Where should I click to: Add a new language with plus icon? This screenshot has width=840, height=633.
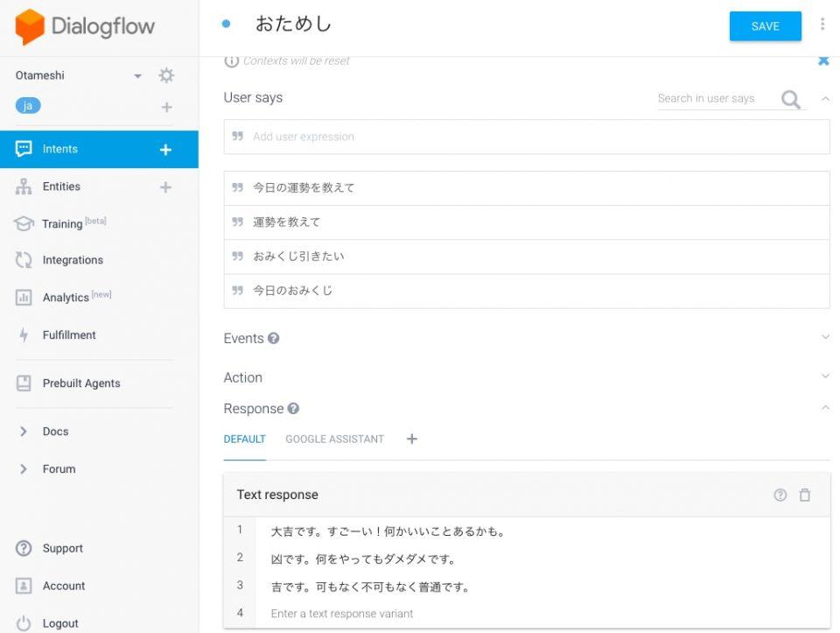pyautogui.click(x=166, y=107)
